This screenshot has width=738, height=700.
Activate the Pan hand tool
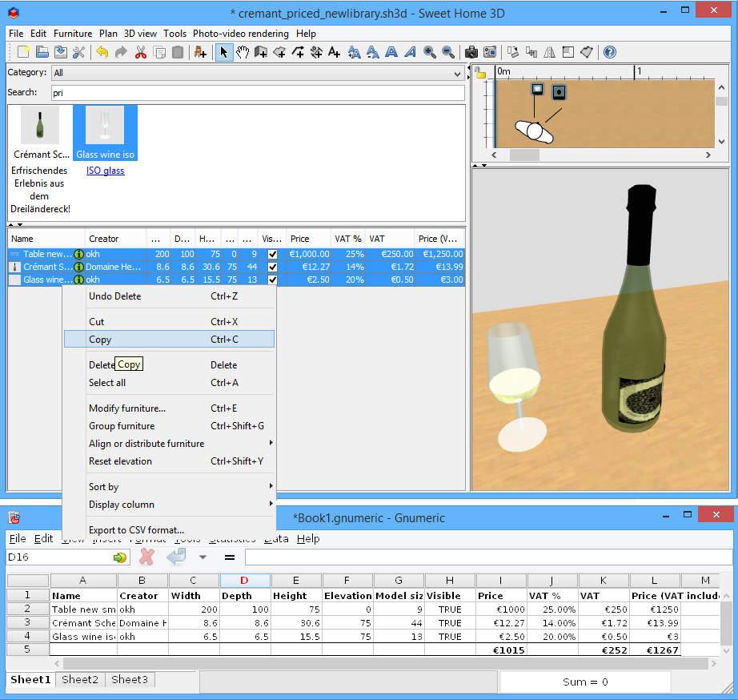coord(243,52)
